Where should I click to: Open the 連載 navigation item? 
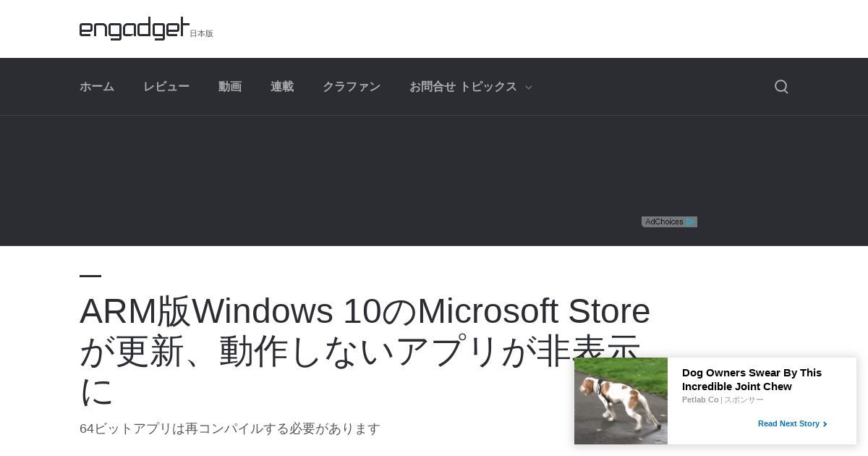pyautogui.click(x=282, y=87)
